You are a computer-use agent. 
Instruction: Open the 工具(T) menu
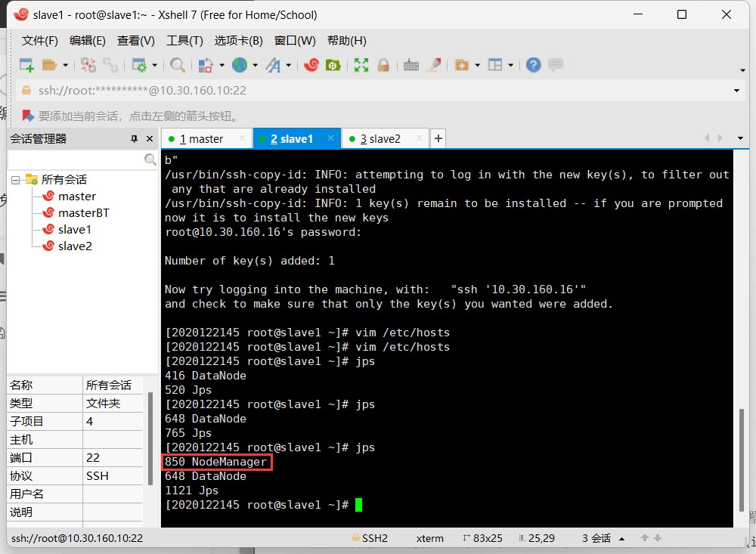(184, 41)
